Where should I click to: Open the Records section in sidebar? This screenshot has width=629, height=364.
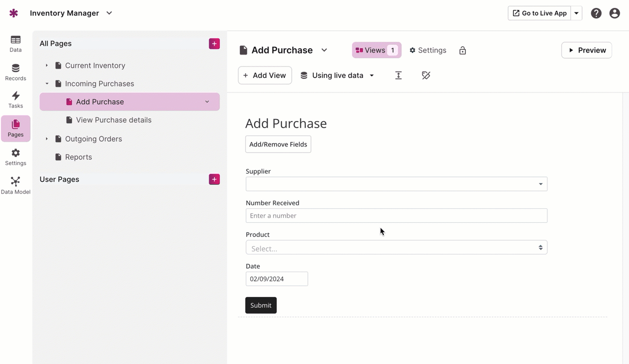(x=16, y=72)
